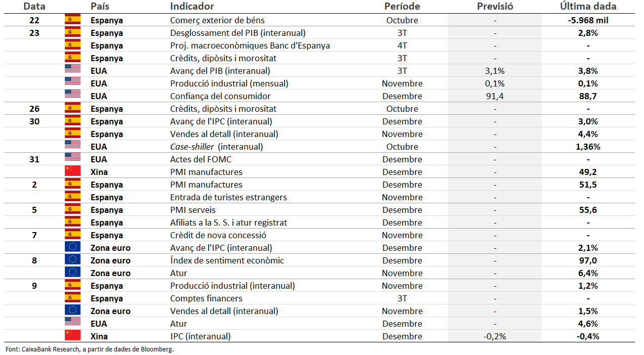Click the Indicador column header

click(192, 7)
